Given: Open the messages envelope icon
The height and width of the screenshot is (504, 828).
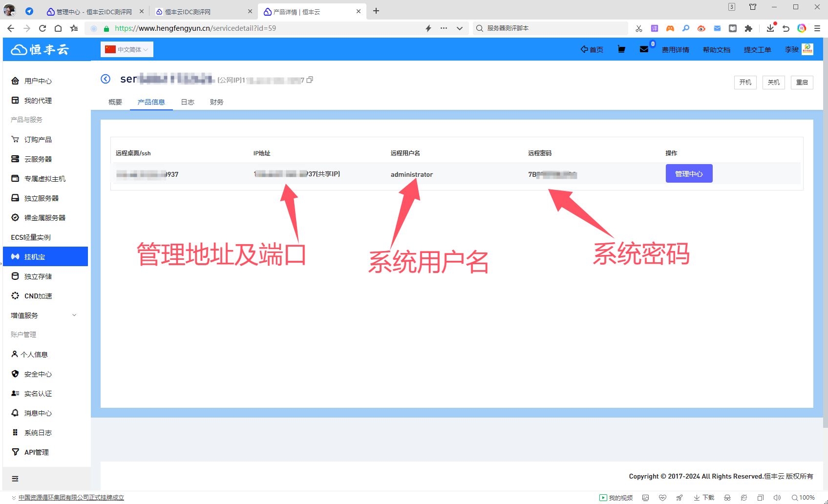Looking at the screenshot, I should [644, 49].
